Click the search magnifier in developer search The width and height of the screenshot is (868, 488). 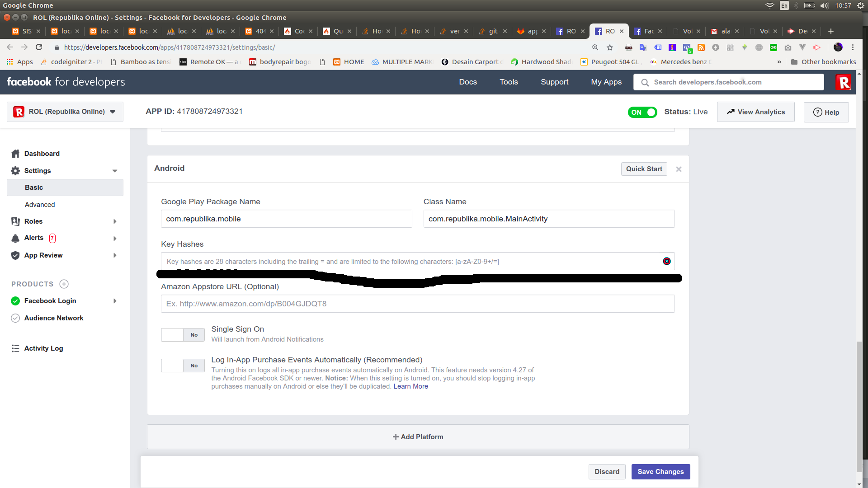click(x=645, y=82)
